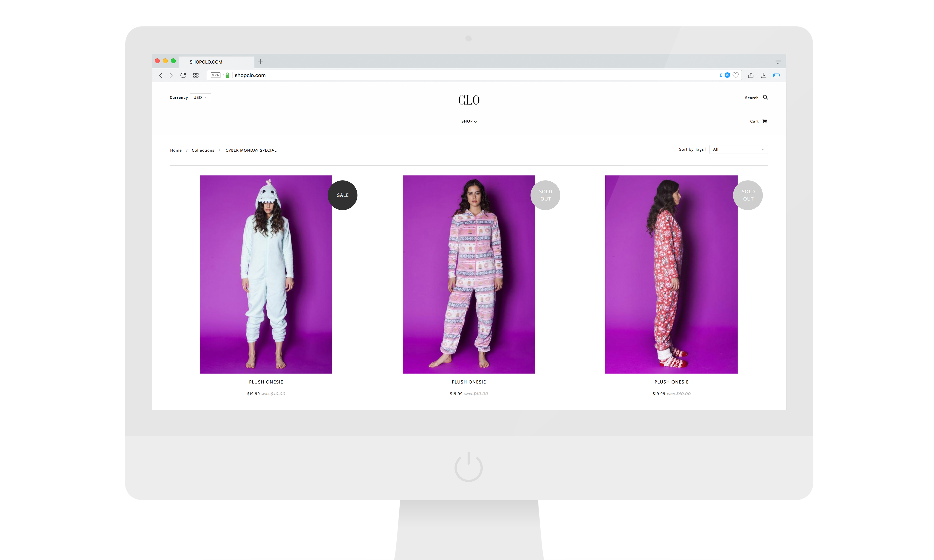Reload the page with refresh icon
Image resolution: width=934 pixels, height=560 pixels.
(x=183, y=75)
